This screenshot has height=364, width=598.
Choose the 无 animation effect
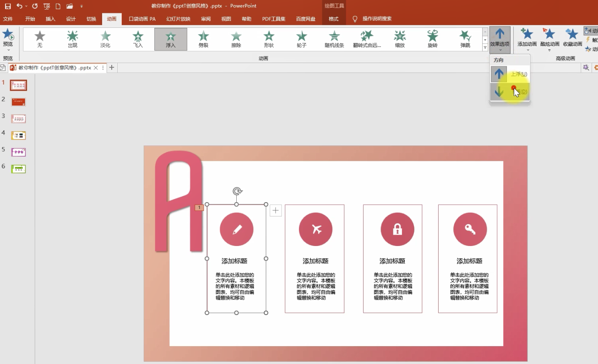coord(40,39)
